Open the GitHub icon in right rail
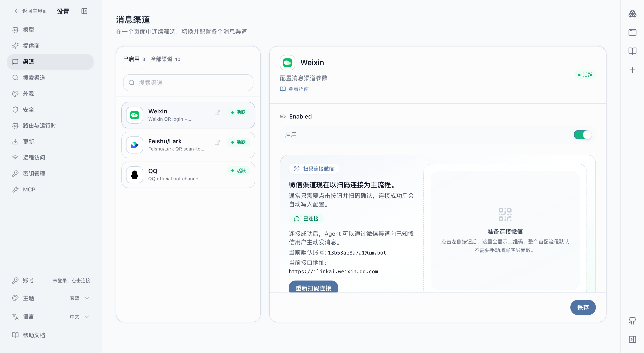The image size is (644, 353). [x=632, y=321]
